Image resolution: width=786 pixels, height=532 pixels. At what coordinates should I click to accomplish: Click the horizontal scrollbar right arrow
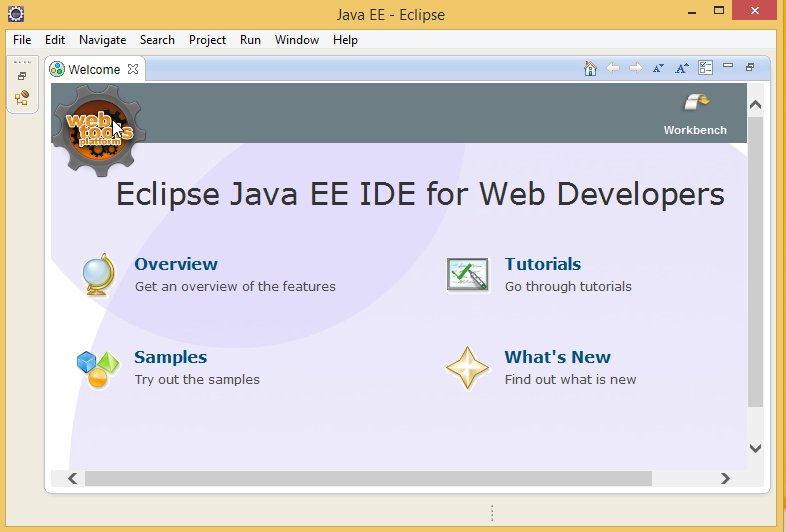(x=725, y=478)
